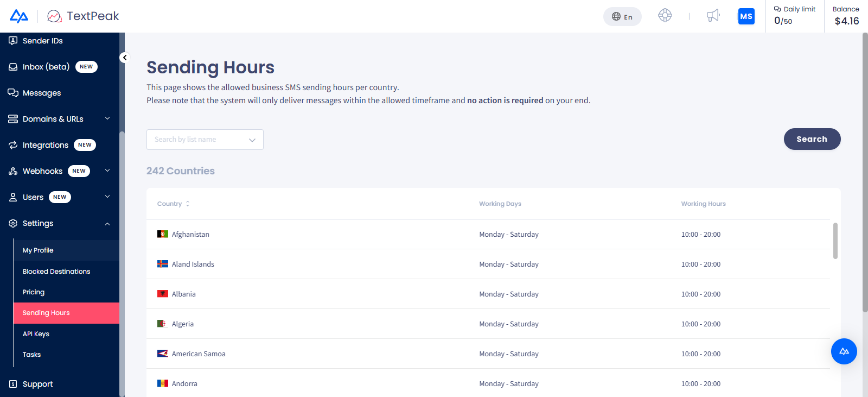
Task: Click the American Samoa flag icon
Action: 163,354
